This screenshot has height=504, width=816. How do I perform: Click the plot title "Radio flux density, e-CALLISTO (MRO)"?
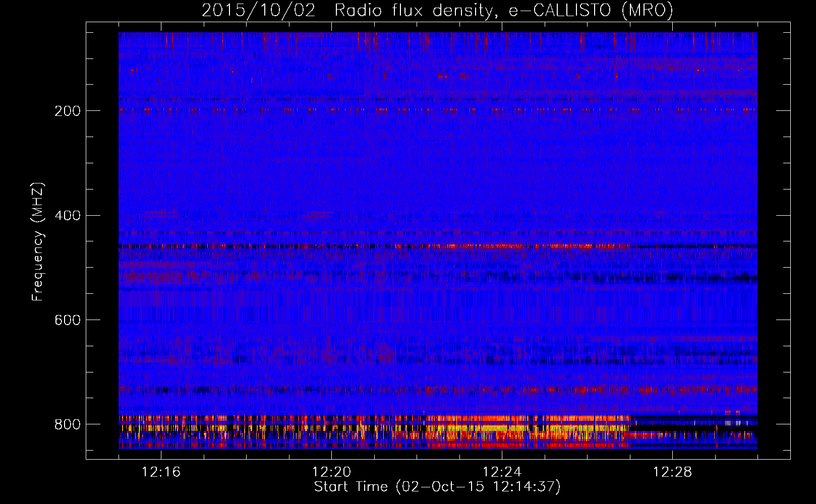click(x=504, y=10)
